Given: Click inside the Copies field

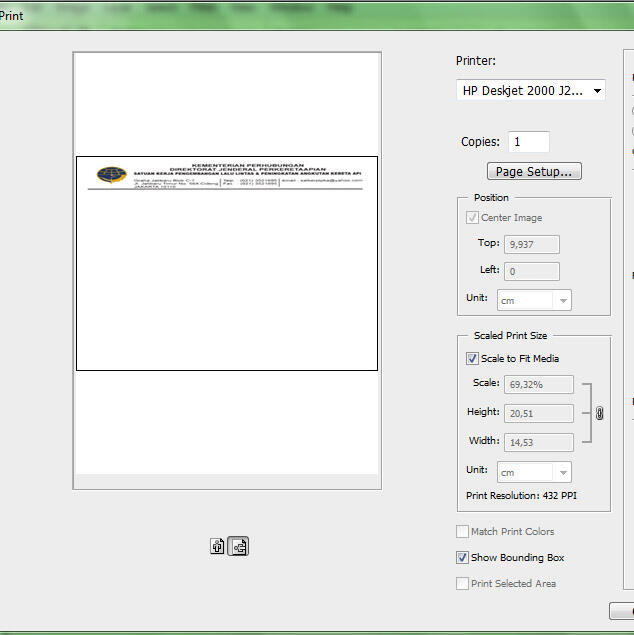Looking at the screenshot, I should pyautogui.click(x=528, y=142).
